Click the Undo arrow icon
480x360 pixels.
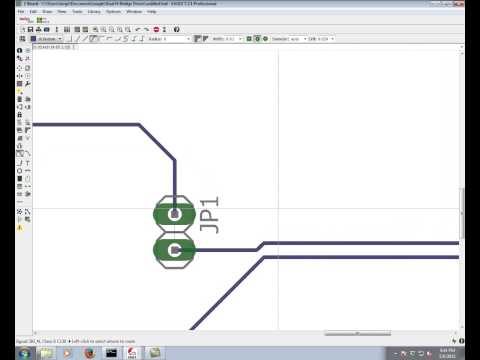[138, 29]
